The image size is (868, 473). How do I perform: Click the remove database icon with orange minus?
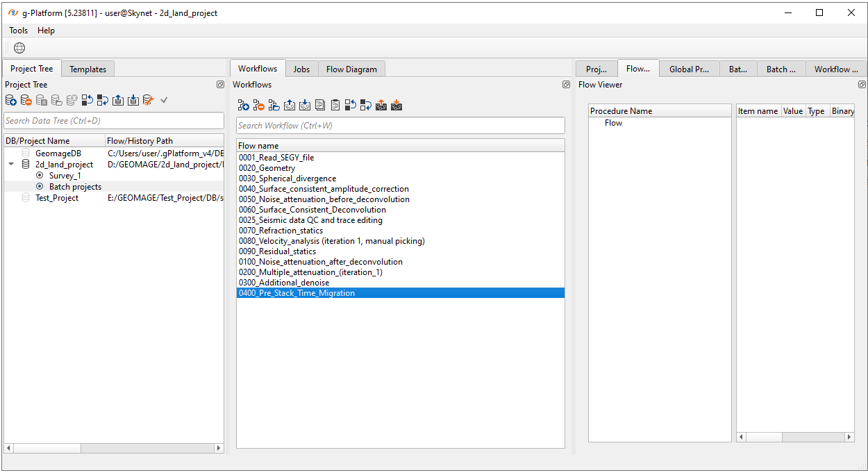point(26,101)
